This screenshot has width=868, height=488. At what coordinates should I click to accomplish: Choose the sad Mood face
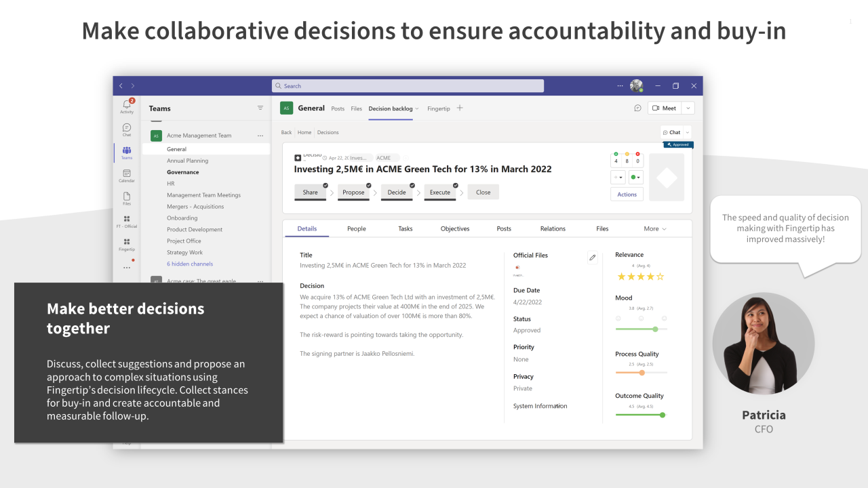[618, 319]
